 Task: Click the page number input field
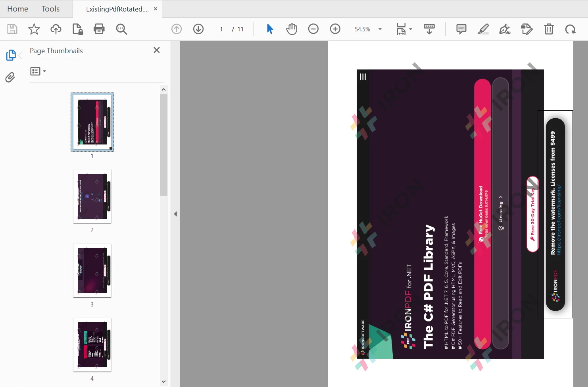[x=221, y=29]
